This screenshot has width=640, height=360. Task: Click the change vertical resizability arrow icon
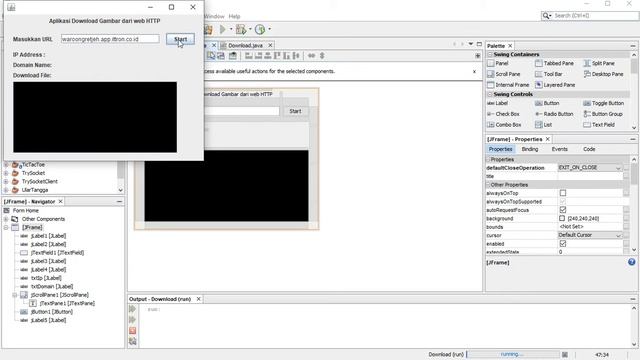(322, 56)
